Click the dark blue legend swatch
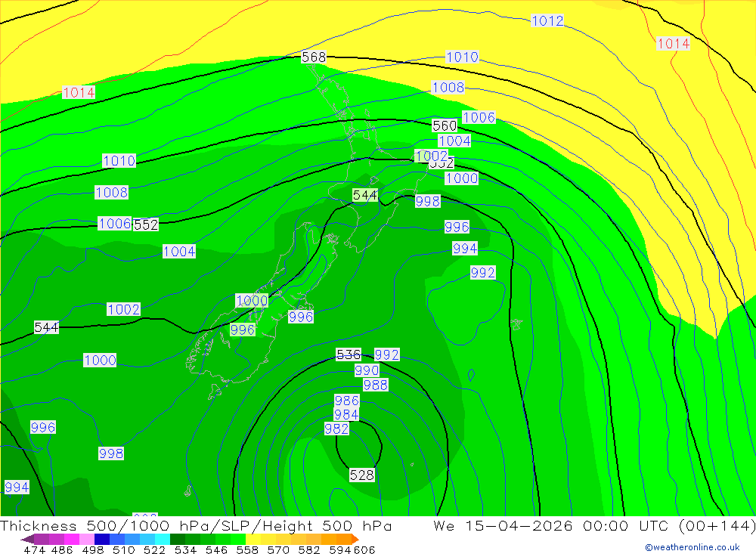Viewport: 756px width, 554px height. 102,539
